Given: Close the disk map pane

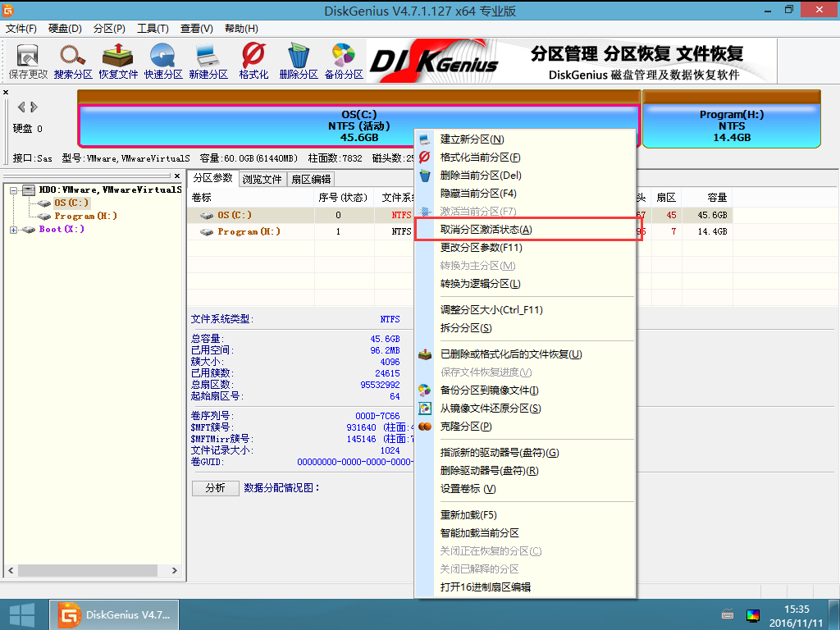Looking at the screenshot, I should (x=6, y=92).
